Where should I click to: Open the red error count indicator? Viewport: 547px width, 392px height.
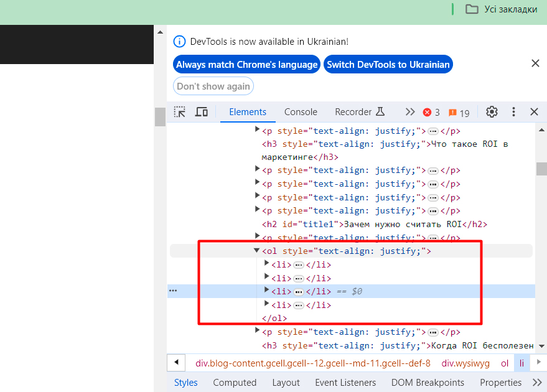pyautogui.click(x=431, y=112)
